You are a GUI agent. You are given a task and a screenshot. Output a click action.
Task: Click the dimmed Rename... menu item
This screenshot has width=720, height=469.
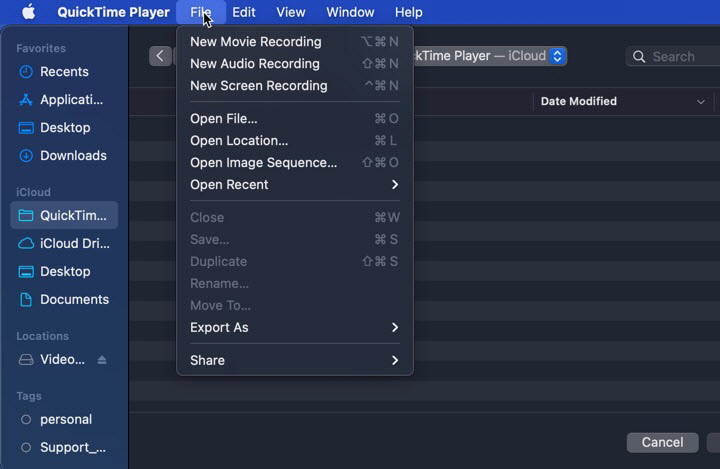pyautogui.click(x=295, y=284)
